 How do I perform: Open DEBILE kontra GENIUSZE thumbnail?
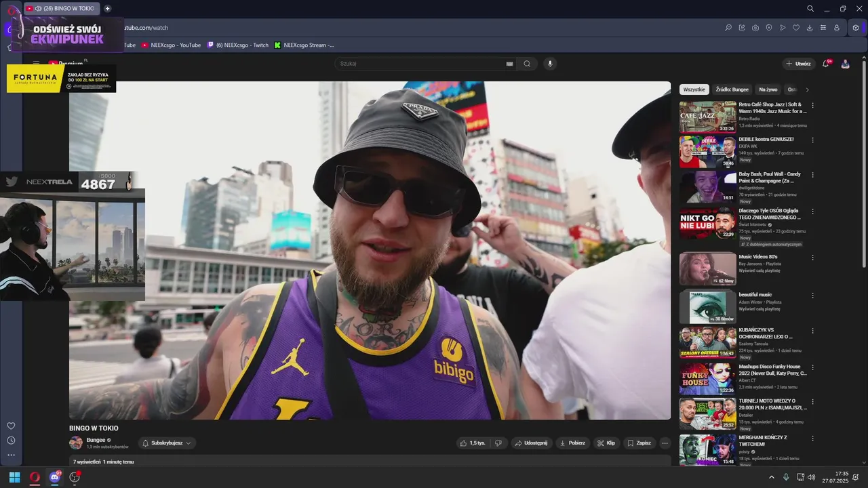(707, 152)
